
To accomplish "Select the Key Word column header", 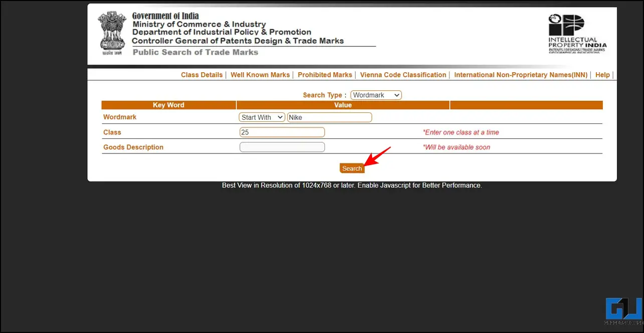I will click(x=169, y=105).
